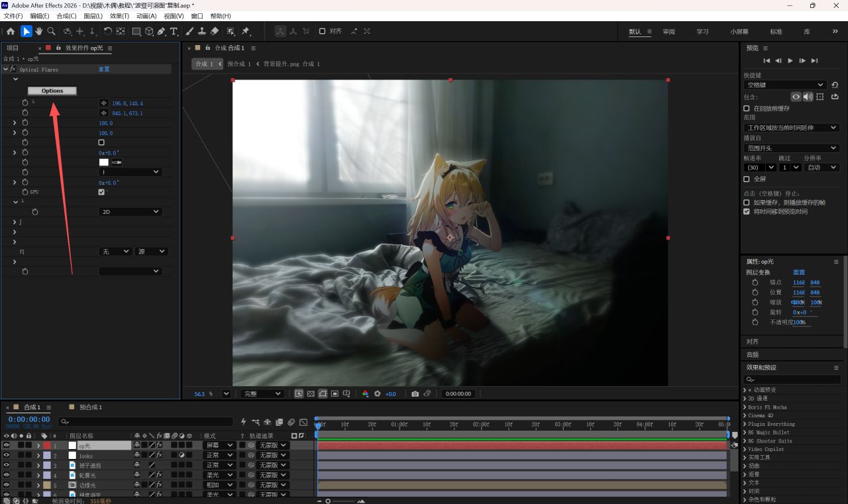The width and height of the screenshot is (848, 504).
Task: Open the Graph Editor in the timeline
Action: click(303, 422)
